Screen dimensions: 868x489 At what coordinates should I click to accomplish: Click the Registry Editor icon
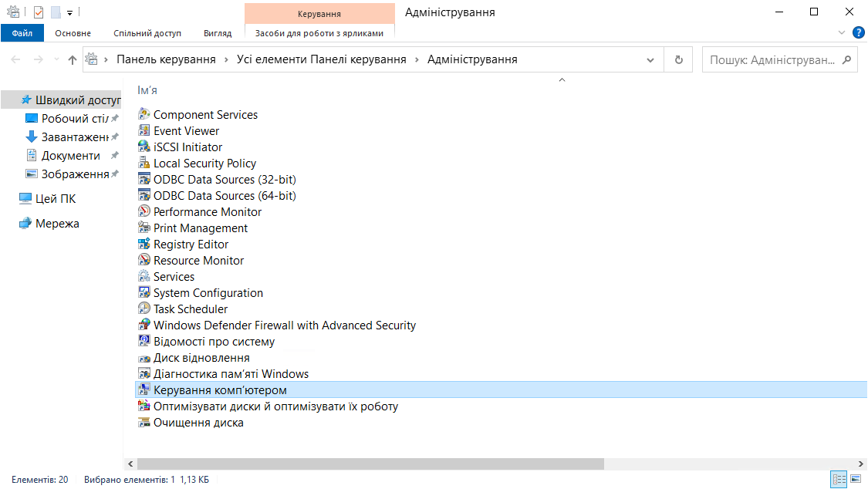(144, 244)
